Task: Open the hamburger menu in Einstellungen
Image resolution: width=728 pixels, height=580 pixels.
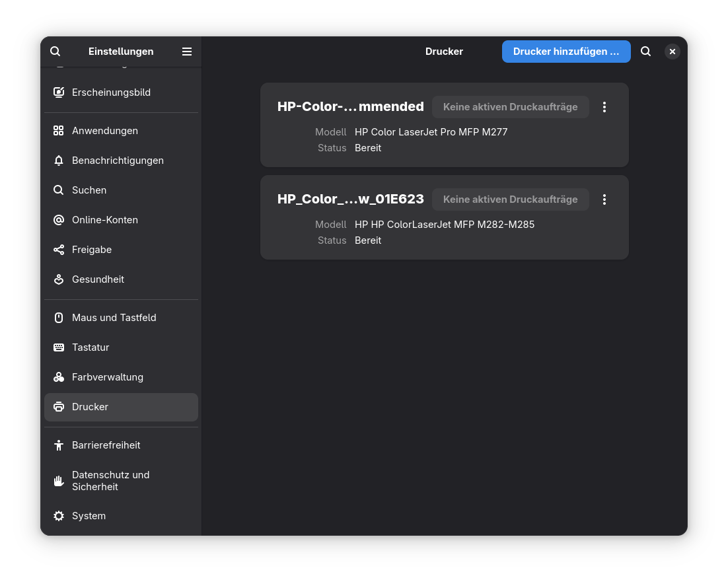Action: pos(187,51)
